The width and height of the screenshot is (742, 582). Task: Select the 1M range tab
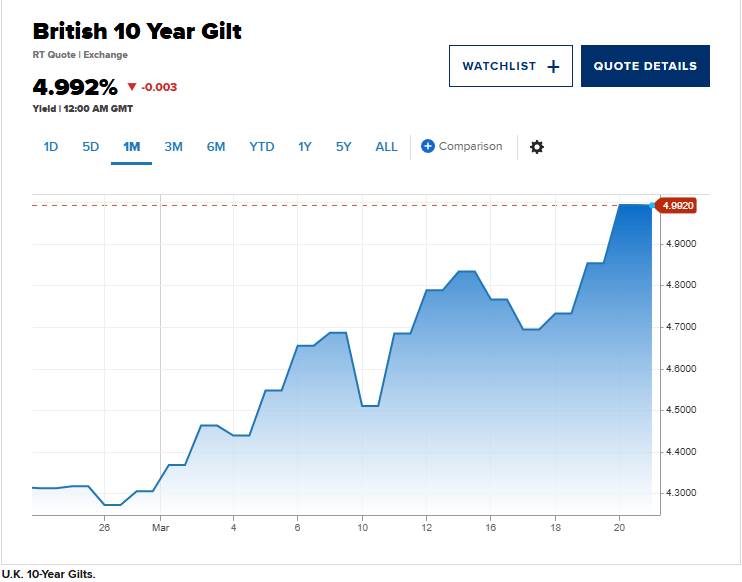tap(132, 147)
